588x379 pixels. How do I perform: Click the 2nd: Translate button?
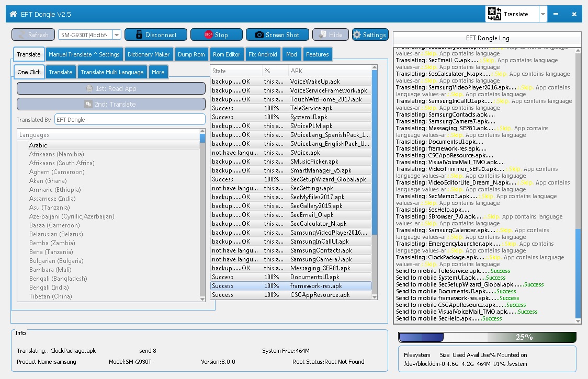coord(111,104)
